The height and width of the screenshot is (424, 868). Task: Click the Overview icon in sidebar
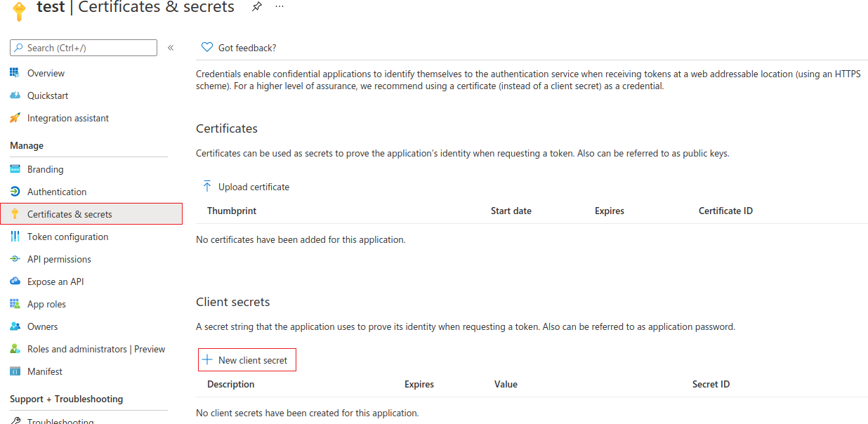(15, 73)
